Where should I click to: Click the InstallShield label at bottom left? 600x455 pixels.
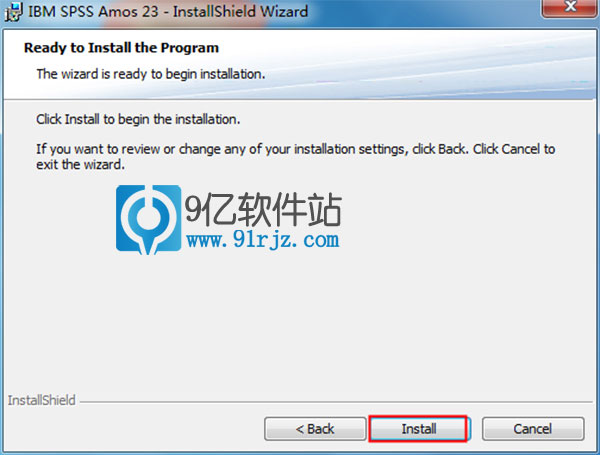click(x=42, y=400)
